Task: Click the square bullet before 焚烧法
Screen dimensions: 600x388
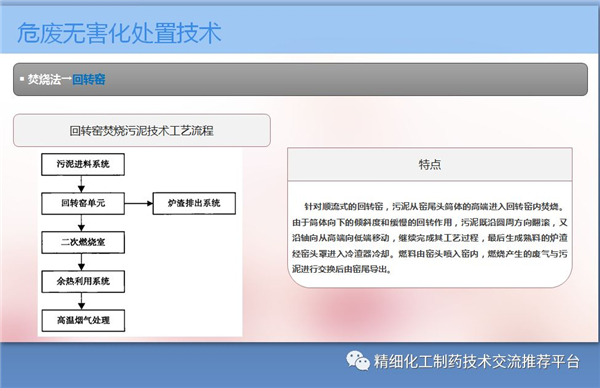Action: click(22, 79)
